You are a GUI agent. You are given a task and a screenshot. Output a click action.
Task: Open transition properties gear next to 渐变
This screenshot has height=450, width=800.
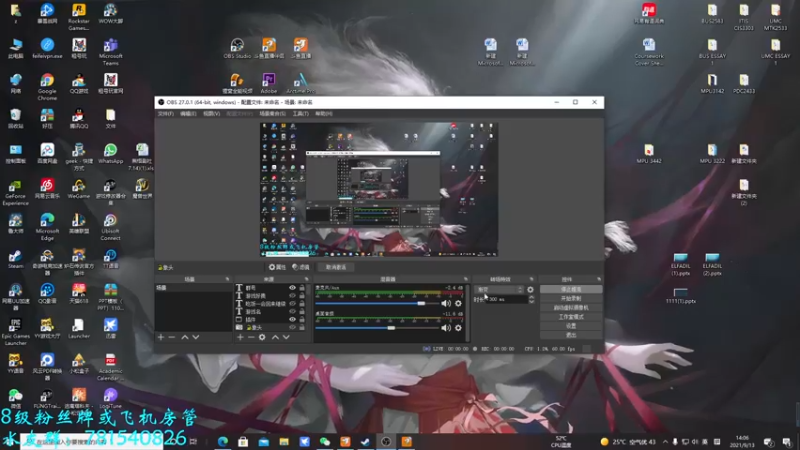click(x=530, y=290)
